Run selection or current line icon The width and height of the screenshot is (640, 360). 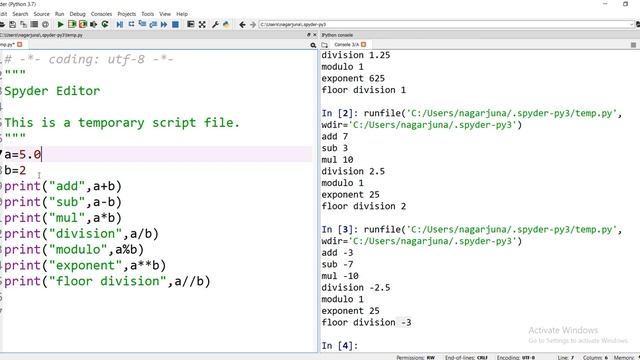click(93, 24)
